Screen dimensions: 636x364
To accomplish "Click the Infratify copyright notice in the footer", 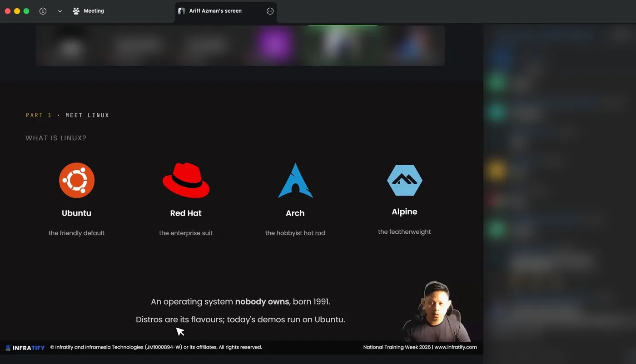I will tap(156, 347).
